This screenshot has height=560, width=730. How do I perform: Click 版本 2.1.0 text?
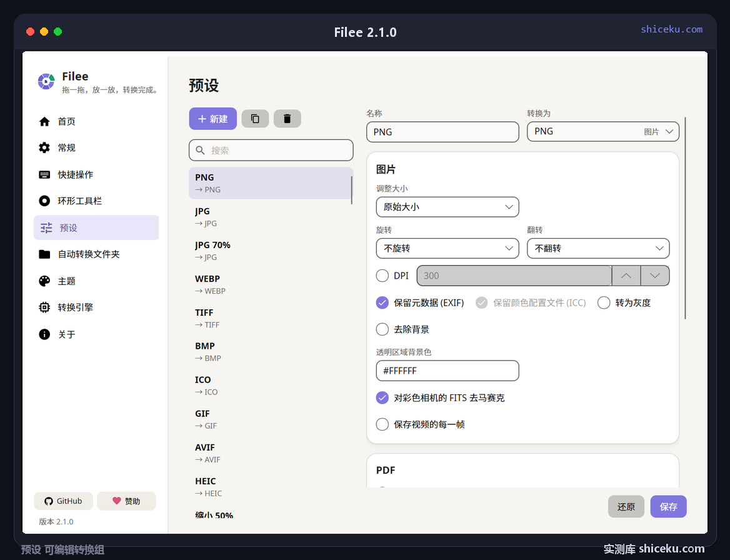point(56,522)
